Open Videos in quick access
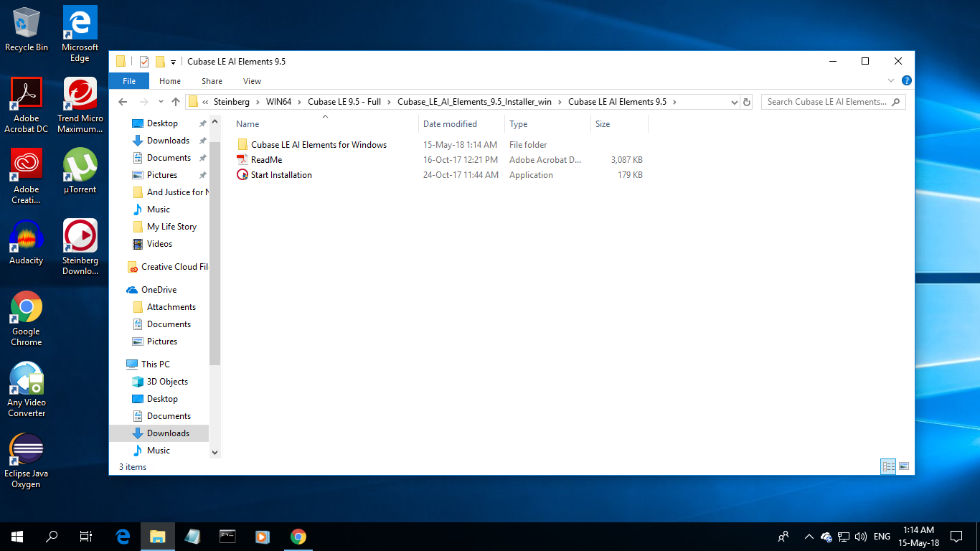Screen dimensions: 980x551 point(159,243)
